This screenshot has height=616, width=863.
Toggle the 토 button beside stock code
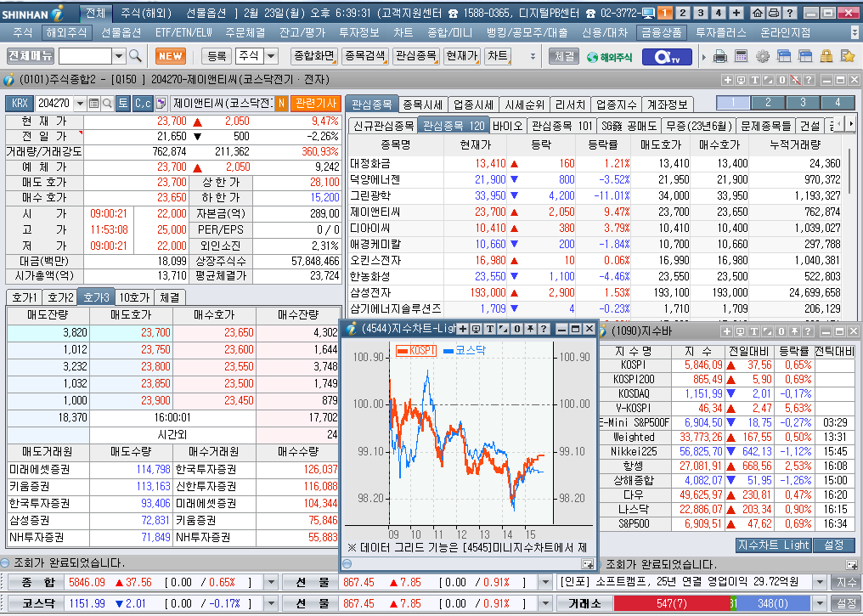[x=122, y=104]
